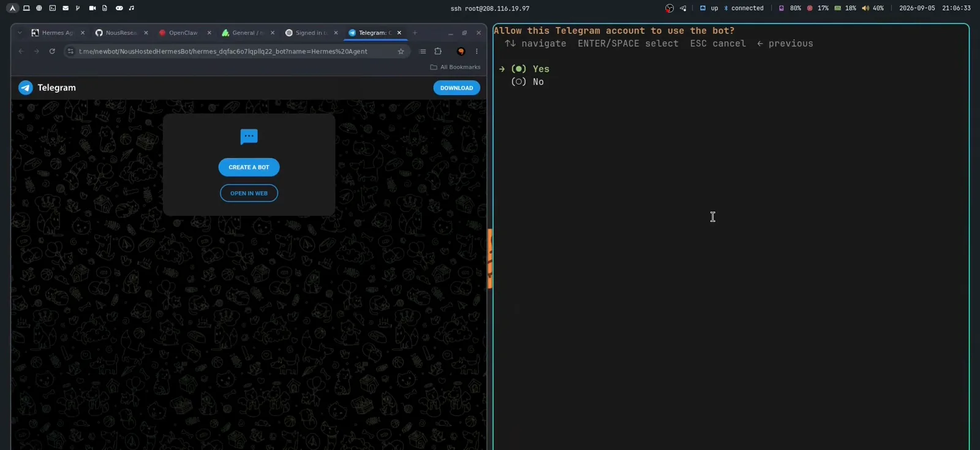Click the Bluetooth connected indicator icon
Image resolution: width=980 pixels, height=450 pixels.
[x=726, y=8]
